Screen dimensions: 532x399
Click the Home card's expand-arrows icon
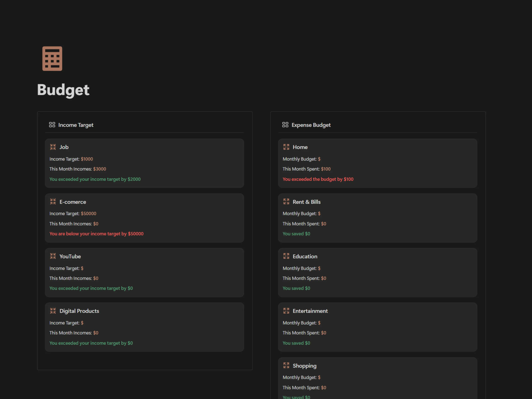[x=286, y=147]
